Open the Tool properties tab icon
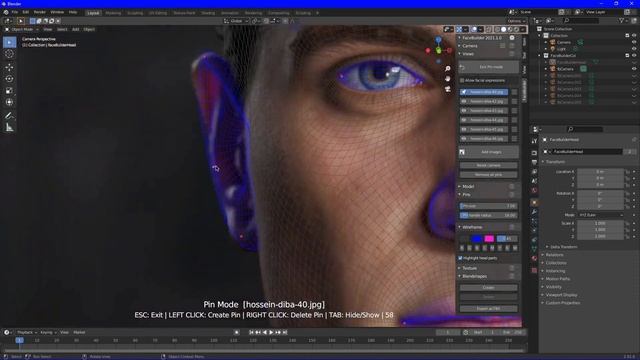Image resolution: width=640 pixels, height=360 pixels. click(534, 141)
